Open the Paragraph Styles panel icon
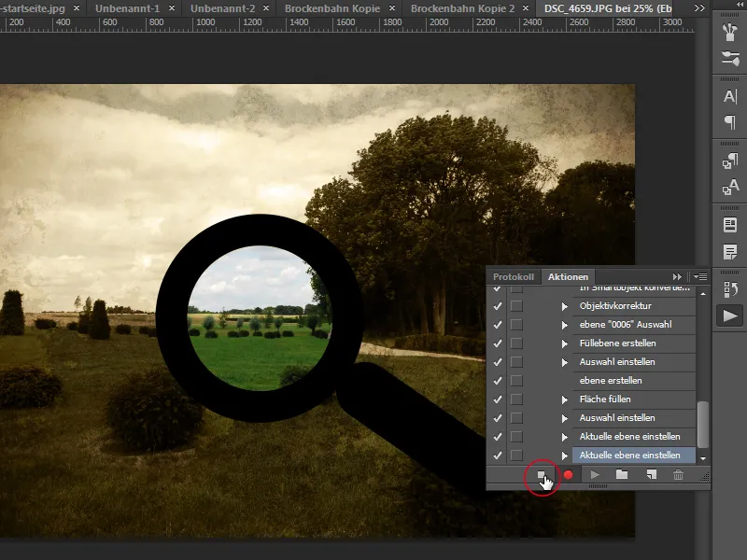This screenshot has width=747, height=560. coord(730,161)
